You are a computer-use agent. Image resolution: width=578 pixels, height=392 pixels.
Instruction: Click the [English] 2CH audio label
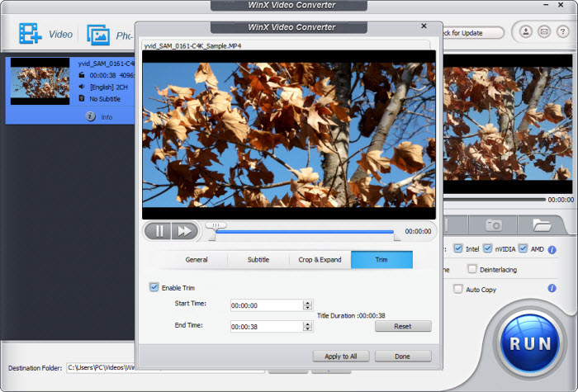point(109,87)
